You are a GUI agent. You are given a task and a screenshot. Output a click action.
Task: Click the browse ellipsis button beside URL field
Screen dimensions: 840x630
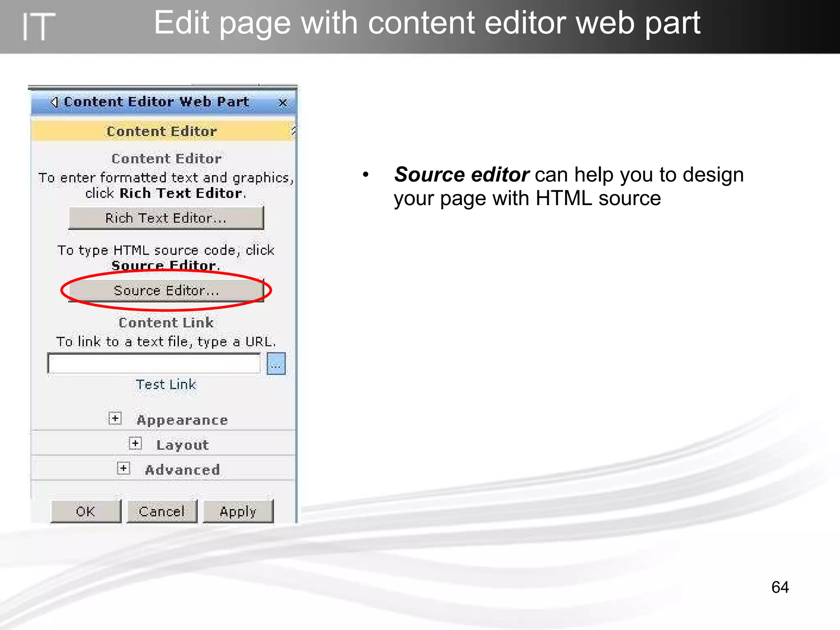[x=276, y=363]
